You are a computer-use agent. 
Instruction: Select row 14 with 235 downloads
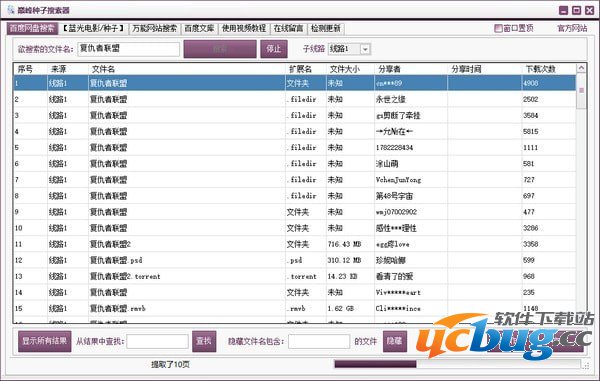click(295, 292)
